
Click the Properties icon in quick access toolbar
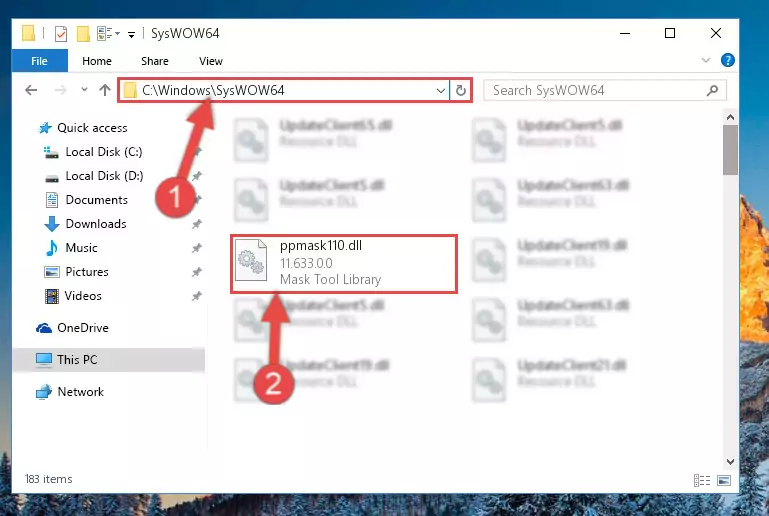pyautogui.click(x=61, y=34)
